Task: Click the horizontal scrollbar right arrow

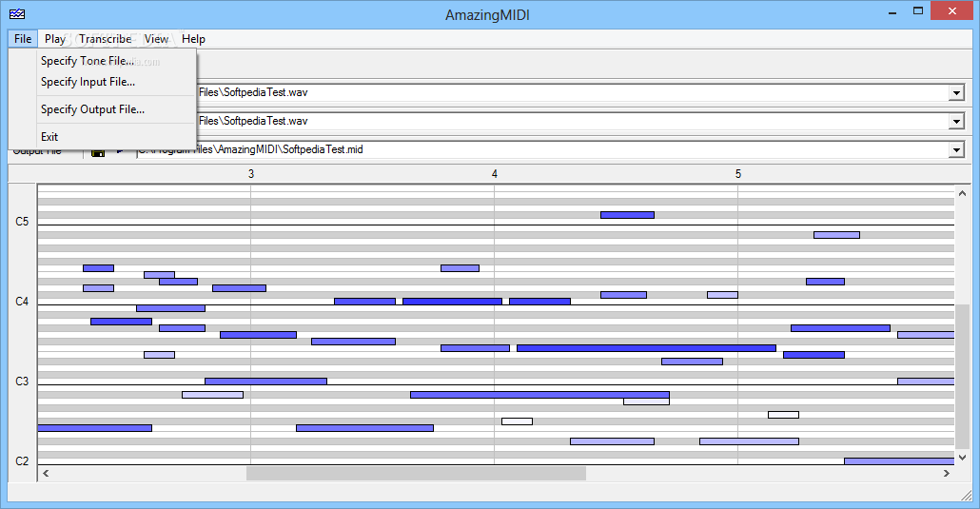Action: (947, 474)
